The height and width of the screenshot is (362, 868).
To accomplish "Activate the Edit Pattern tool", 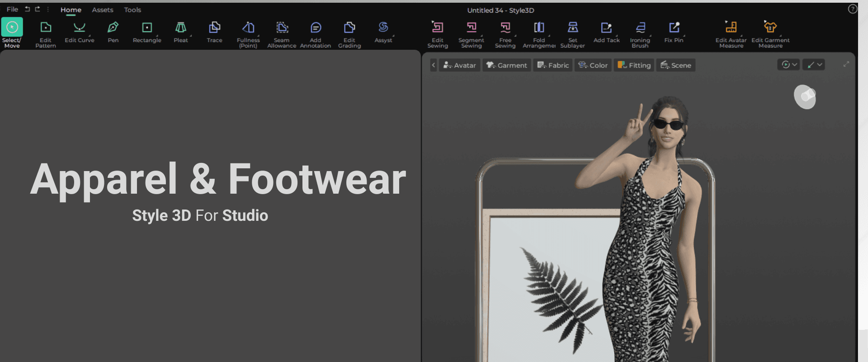I will click(46, 28).
